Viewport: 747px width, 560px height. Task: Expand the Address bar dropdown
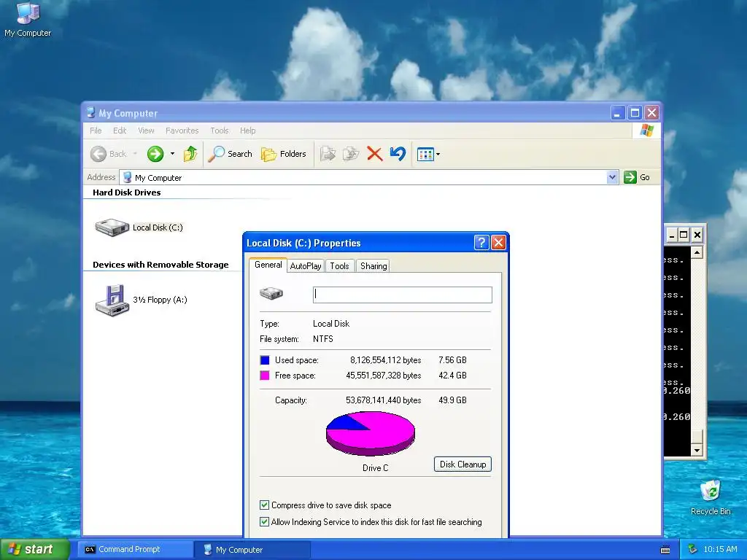(x=612, y=177)
